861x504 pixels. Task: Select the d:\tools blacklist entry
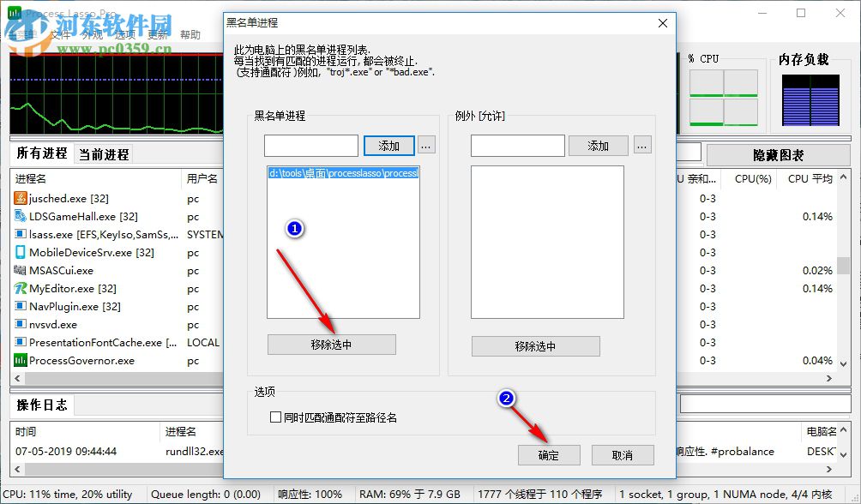[343, 173]
